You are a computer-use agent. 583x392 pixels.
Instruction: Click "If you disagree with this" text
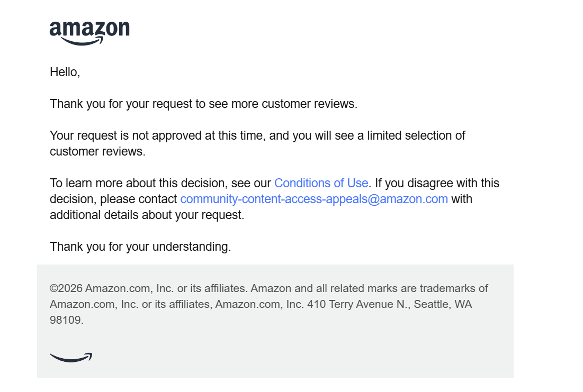click(x=437, y=183)
